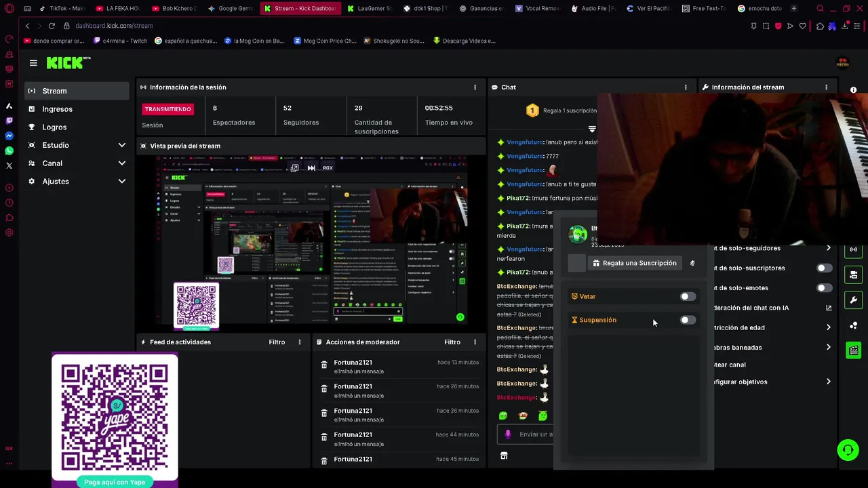The width and height of the screenshot is (868, 488).
Task: Select Logros in the sidebar
Action: click(77, 127)
